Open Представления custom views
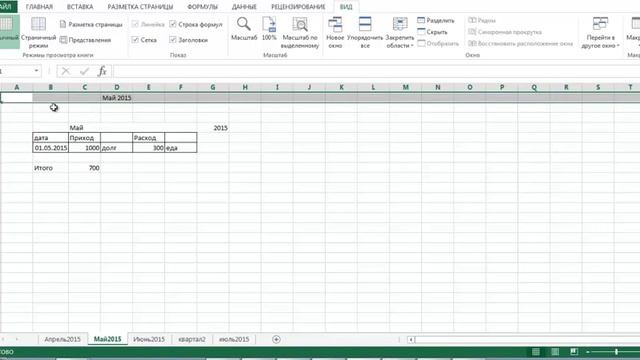The height and width of the screenshot is (360, 640). click(85, 40)
